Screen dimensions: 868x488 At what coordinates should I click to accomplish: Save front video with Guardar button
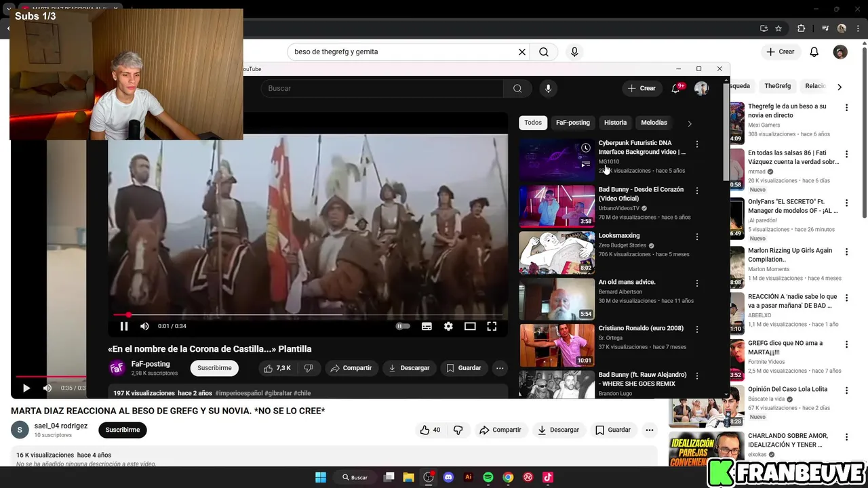click(x=464, y=368)
